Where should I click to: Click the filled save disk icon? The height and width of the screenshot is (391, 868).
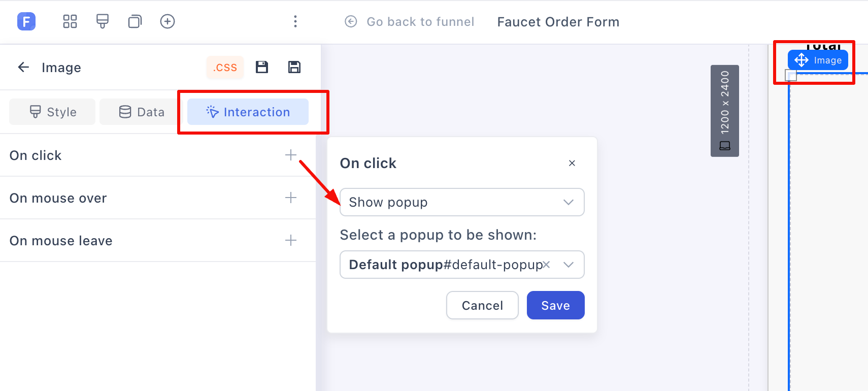262,67
